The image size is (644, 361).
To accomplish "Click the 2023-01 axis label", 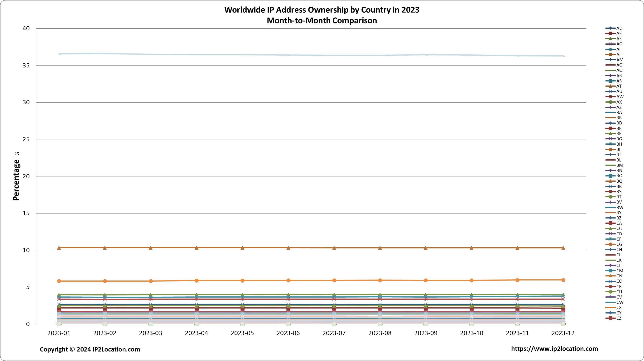I will tap(59, 333).
